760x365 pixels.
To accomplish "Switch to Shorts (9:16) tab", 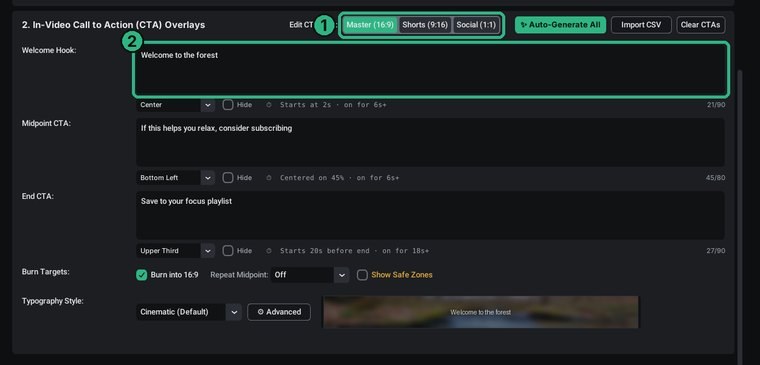I will click(425, 25).
